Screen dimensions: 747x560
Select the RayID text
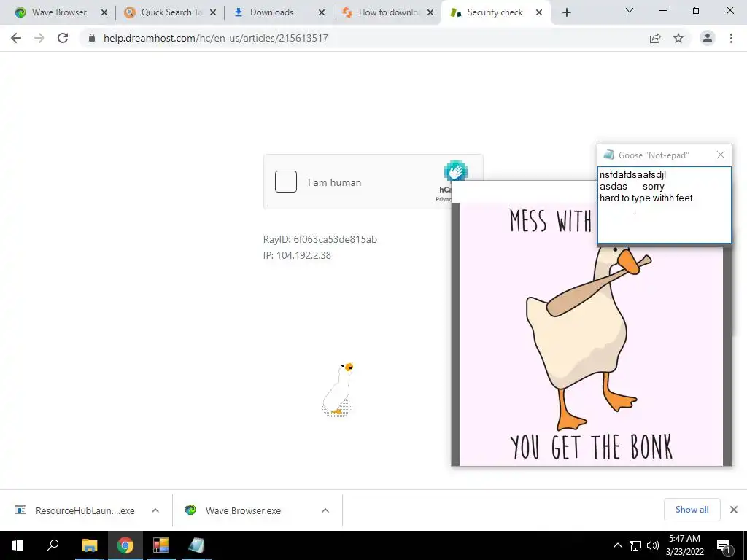320,239
